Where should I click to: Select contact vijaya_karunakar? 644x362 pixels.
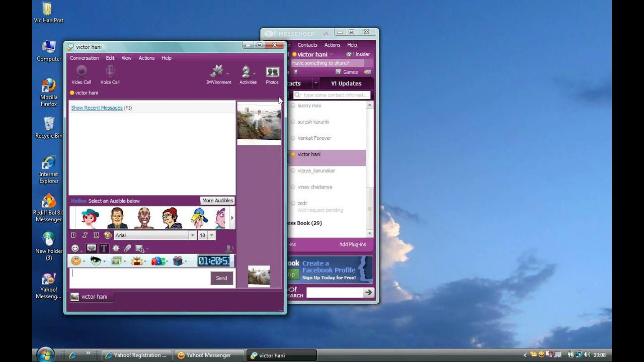pyautogui.click(x=316, y=170)
